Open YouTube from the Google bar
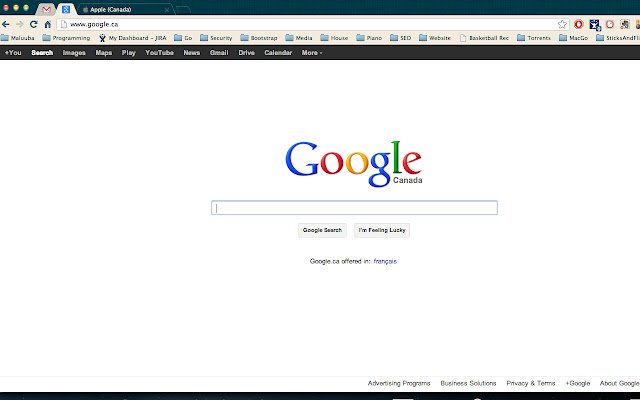 160,53
